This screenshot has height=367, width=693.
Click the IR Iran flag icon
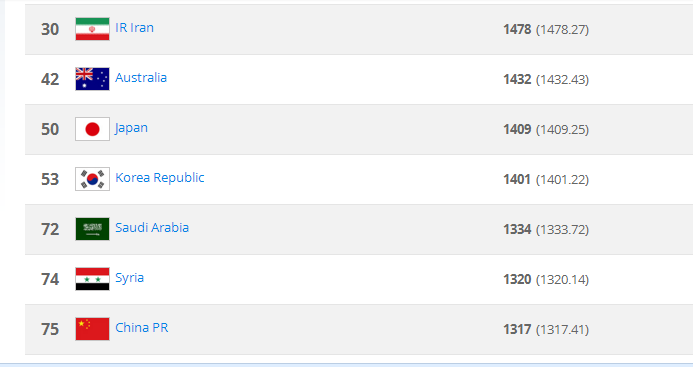pyautogui.click(x=92, y=29)
